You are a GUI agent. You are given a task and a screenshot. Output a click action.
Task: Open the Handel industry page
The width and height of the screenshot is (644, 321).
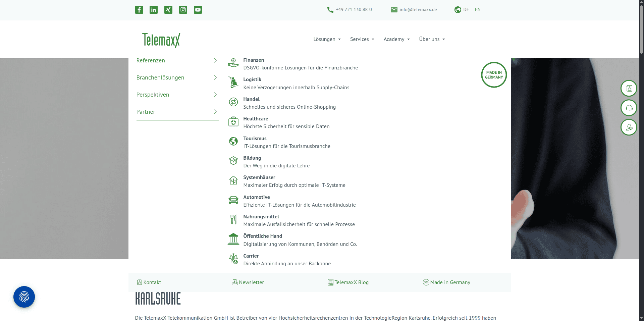pos(252,99)
